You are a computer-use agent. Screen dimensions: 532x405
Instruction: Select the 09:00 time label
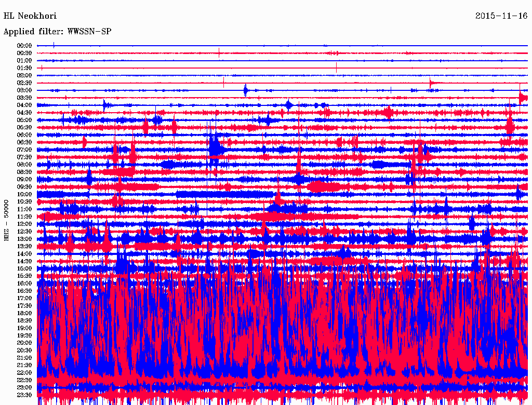[24, 180]
